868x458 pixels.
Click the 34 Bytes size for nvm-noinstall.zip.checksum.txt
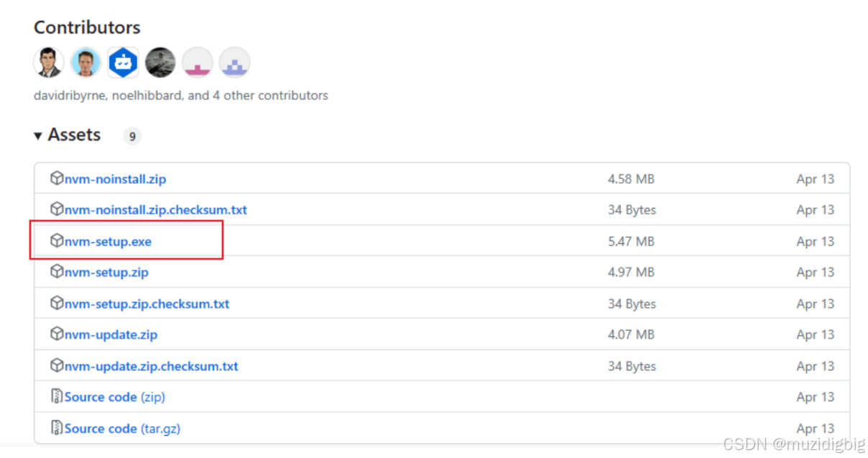(632, 210)
